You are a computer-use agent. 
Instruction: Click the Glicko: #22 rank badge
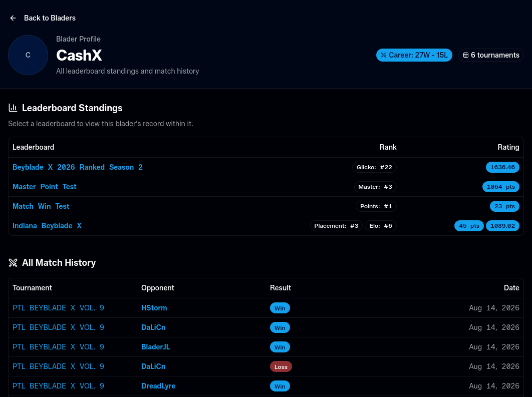[x=374, y=167]
